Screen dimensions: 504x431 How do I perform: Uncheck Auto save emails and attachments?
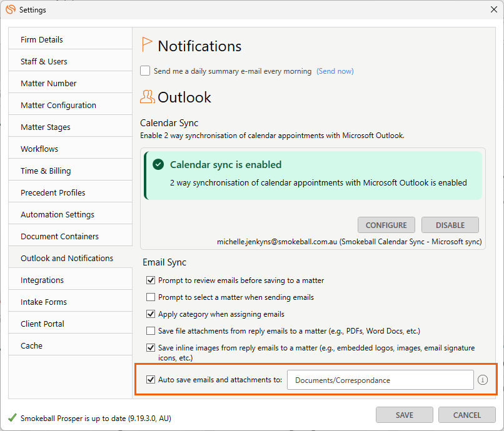pyautogui.click(x=151, y=380)
